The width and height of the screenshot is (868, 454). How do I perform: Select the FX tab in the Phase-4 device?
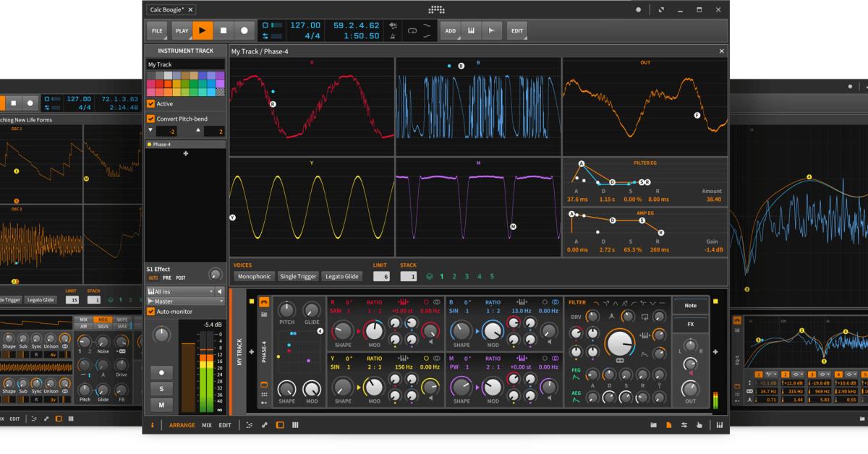691,324
